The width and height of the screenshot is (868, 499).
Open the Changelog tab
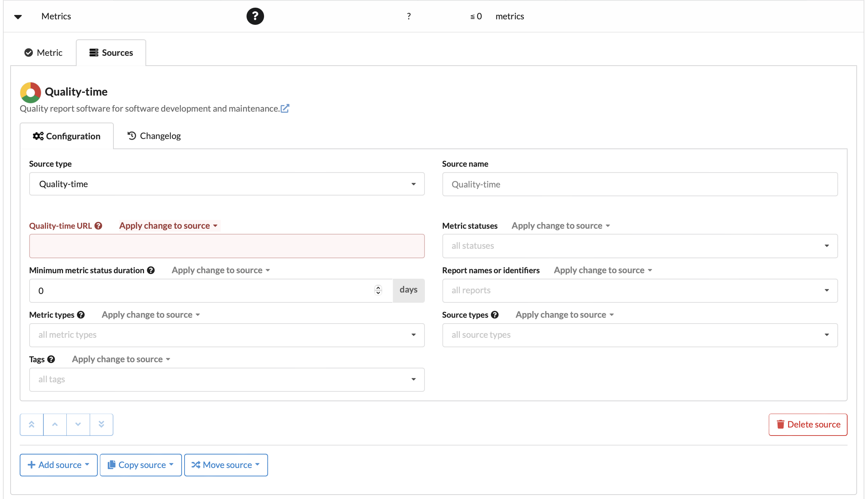point(154,136)
